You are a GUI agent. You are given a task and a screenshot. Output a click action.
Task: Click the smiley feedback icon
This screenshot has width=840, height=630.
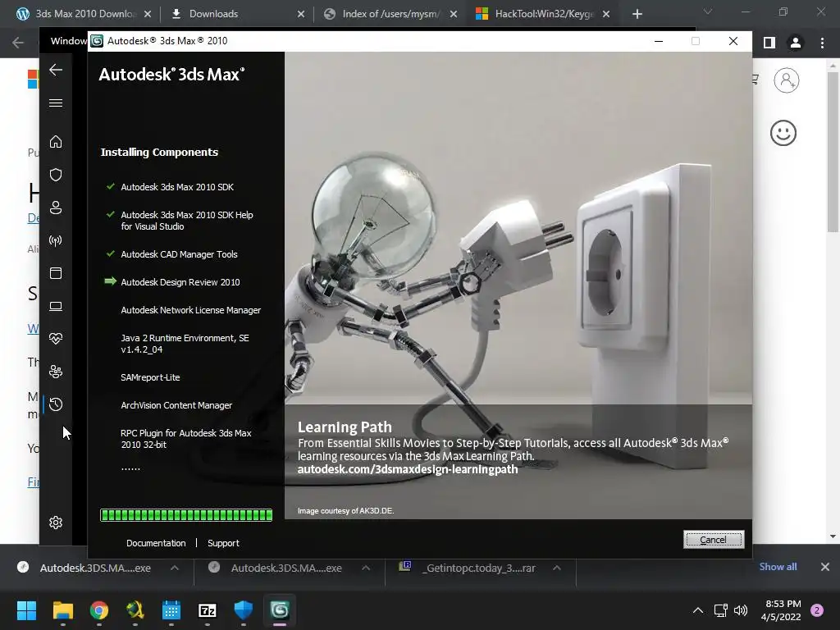click(783, 133)
